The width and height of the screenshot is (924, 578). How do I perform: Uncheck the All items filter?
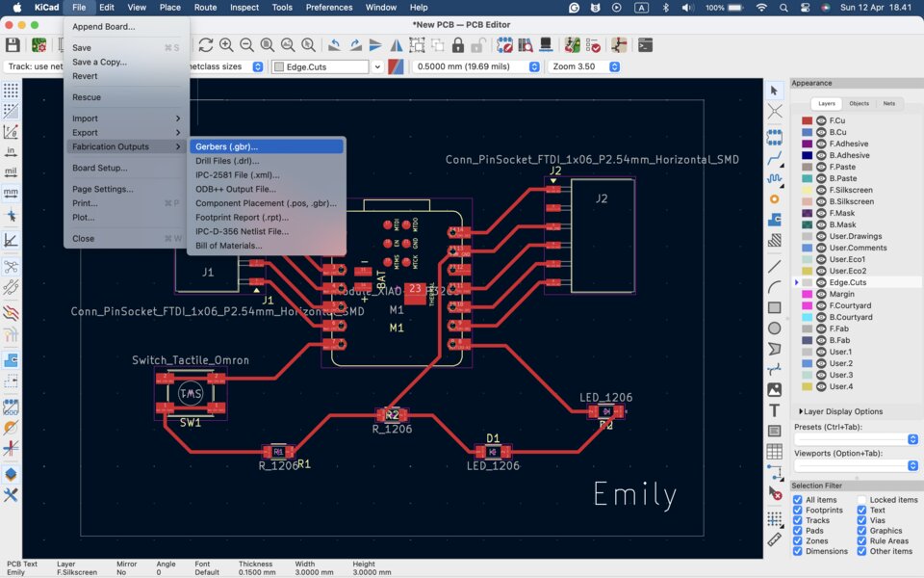point(797,500)
